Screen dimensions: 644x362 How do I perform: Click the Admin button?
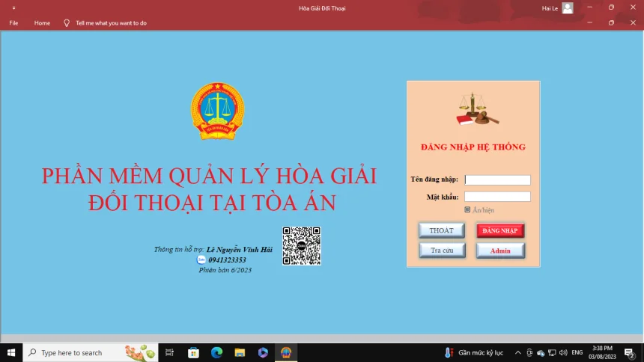[500, 251]
